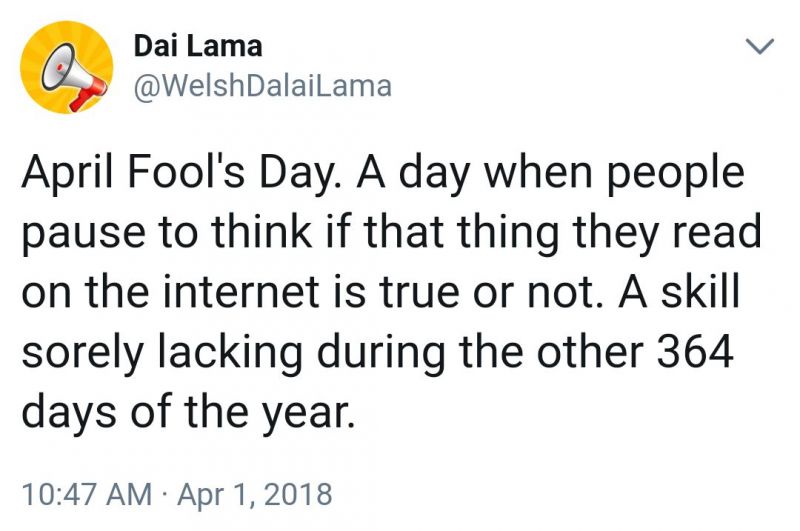800x531 pixels.
Task: Open the tweet options chevron menu
Action: [761, 46]
